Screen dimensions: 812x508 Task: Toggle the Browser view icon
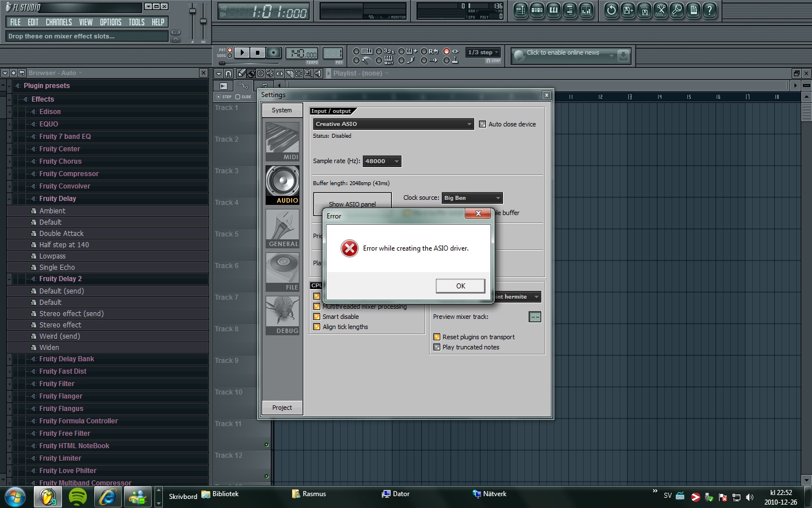point(570,10)
